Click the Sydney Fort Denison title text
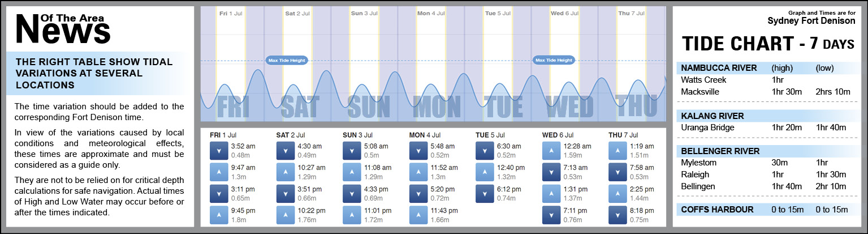Viewport: 868px width, 234px height. 811,21
